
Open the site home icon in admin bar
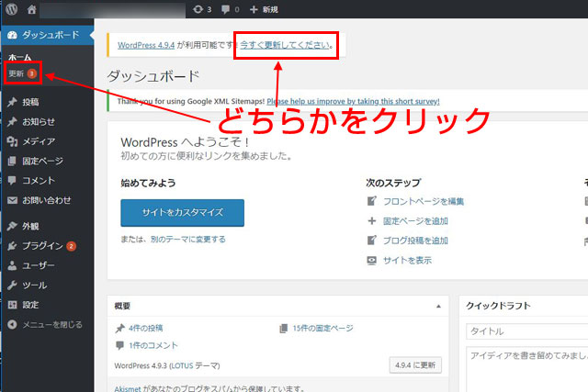click(x=32, y=9)
